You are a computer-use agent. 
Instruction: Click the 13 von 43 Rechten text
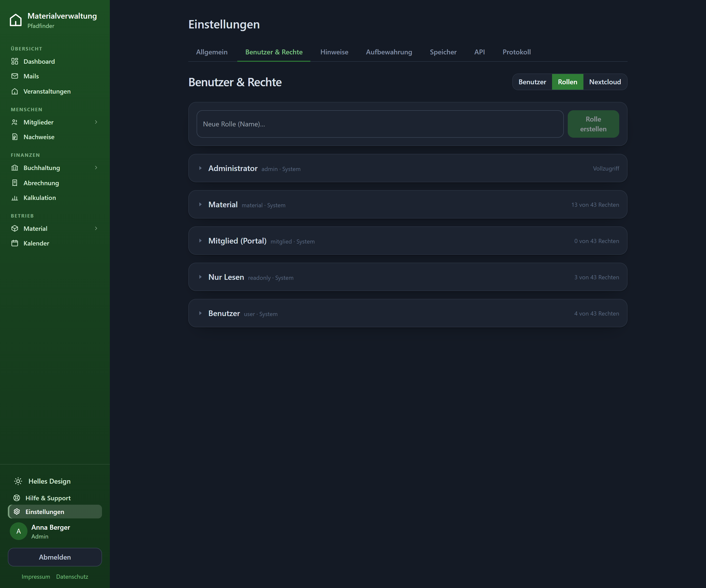tap(595, 205)
